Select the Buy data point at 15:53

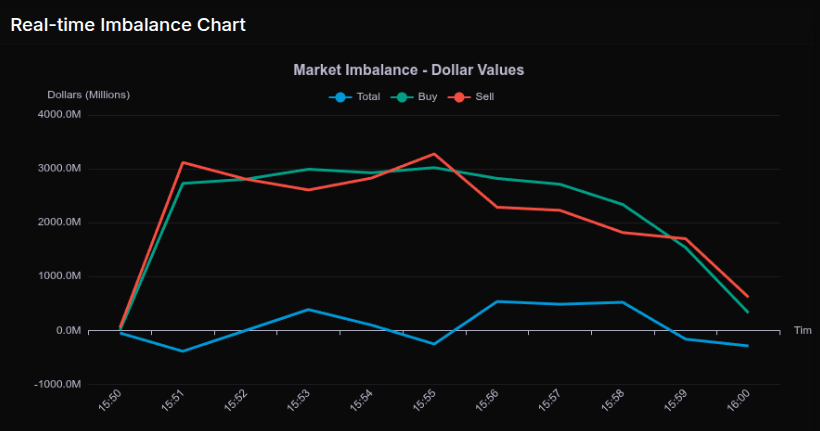(308, 169)
